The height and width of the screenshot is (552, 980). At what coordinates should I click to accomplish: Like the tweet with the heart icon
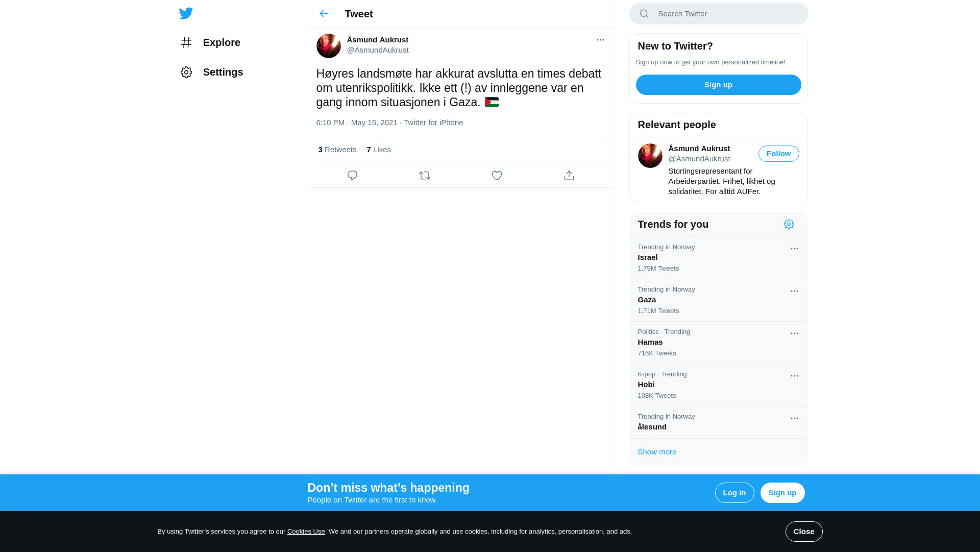[x=497, y=176]
